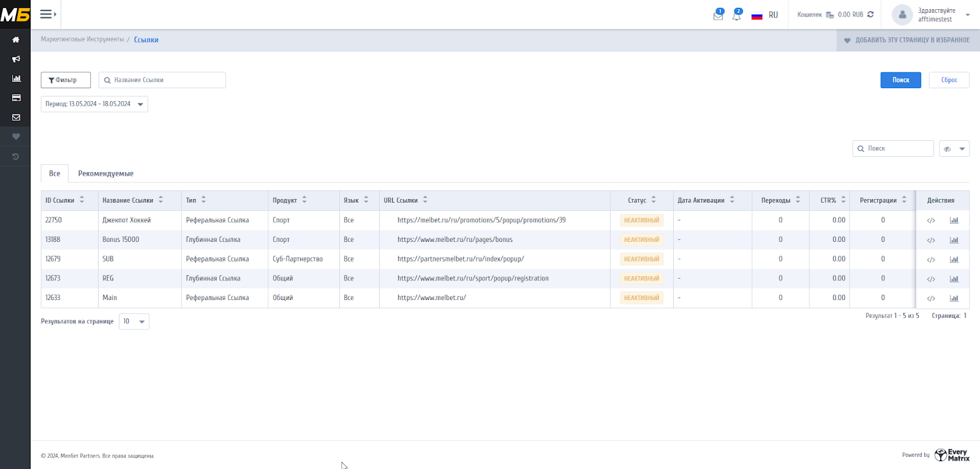Click the Фильтр button

point(66,80)
